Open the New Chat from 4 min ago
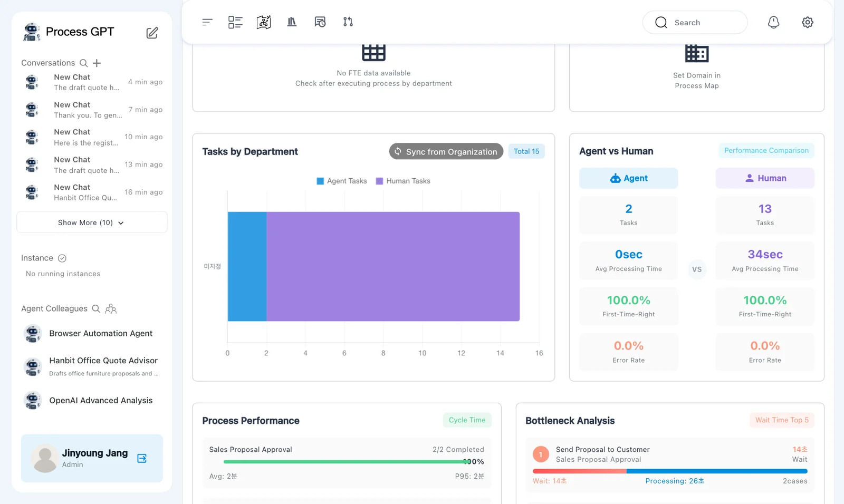844x504 pixels. (92, 82)
